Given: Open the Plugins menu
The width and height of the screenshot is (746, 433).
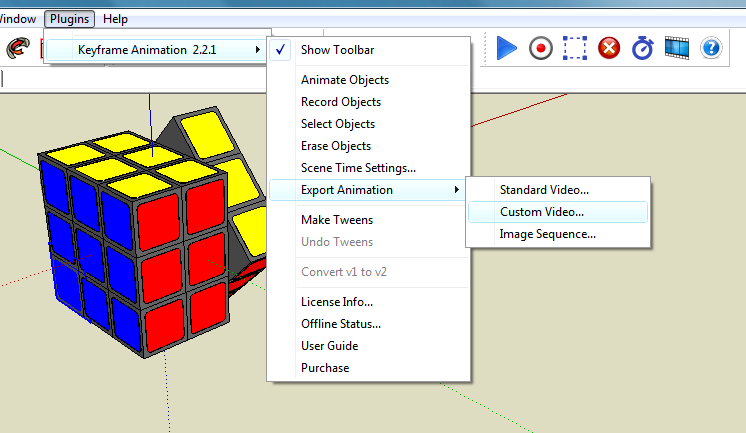Looking at the screenshot, I should [x=69, y=19].
